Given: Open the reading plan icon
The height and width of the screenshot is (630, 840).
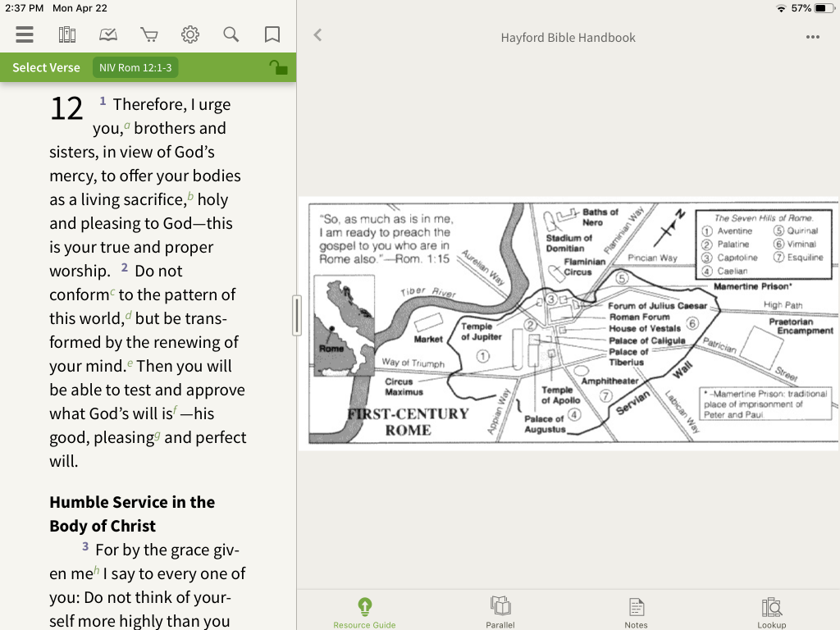Looking at the screenshot, I should (x=108, y=34).
